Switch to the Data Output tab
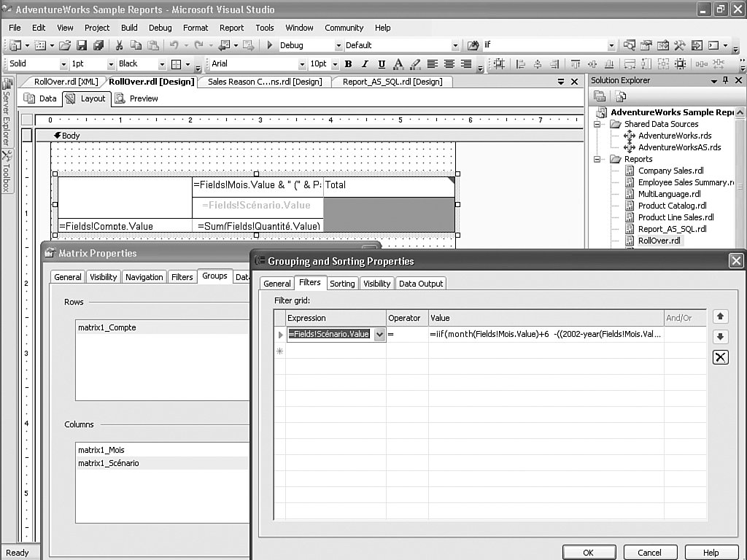Viewport: 747px width, 560px height. pos(421,284)
